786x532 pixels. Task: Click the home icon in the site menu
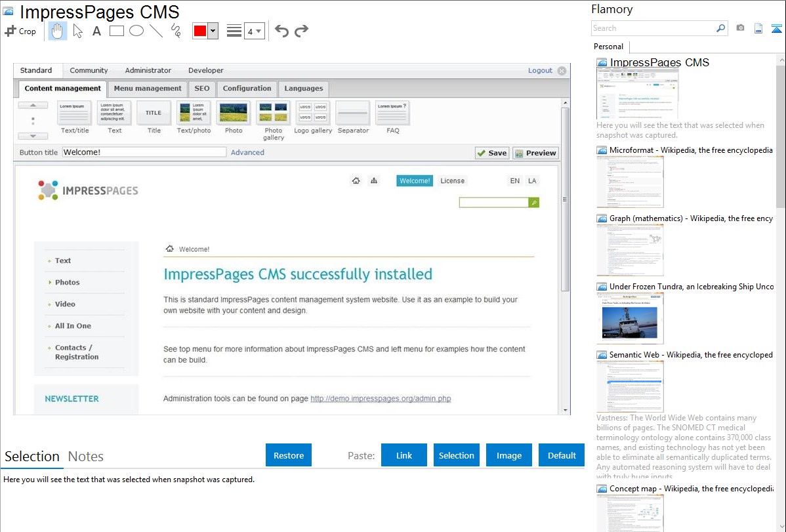356,180
